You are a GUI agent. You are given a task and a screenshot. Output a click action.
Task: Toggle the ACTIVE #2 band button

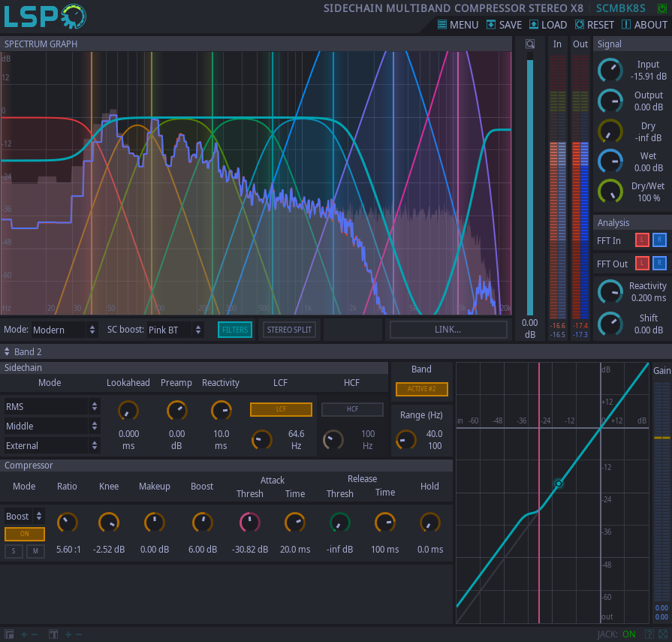422,389
